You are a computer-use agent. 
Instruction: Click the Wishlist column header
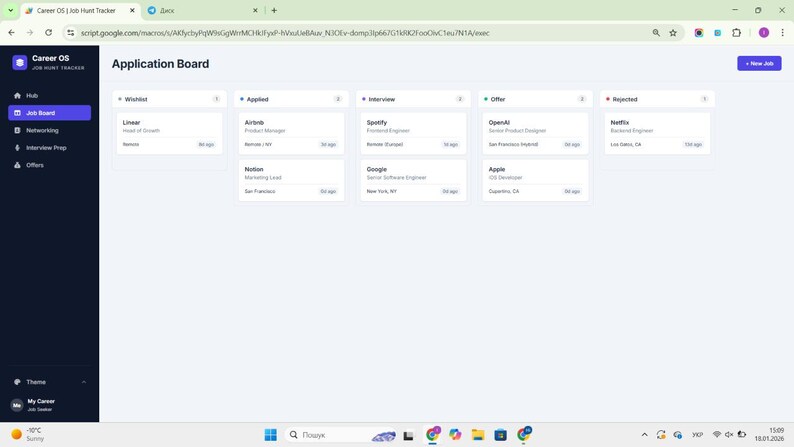[170, 99]
